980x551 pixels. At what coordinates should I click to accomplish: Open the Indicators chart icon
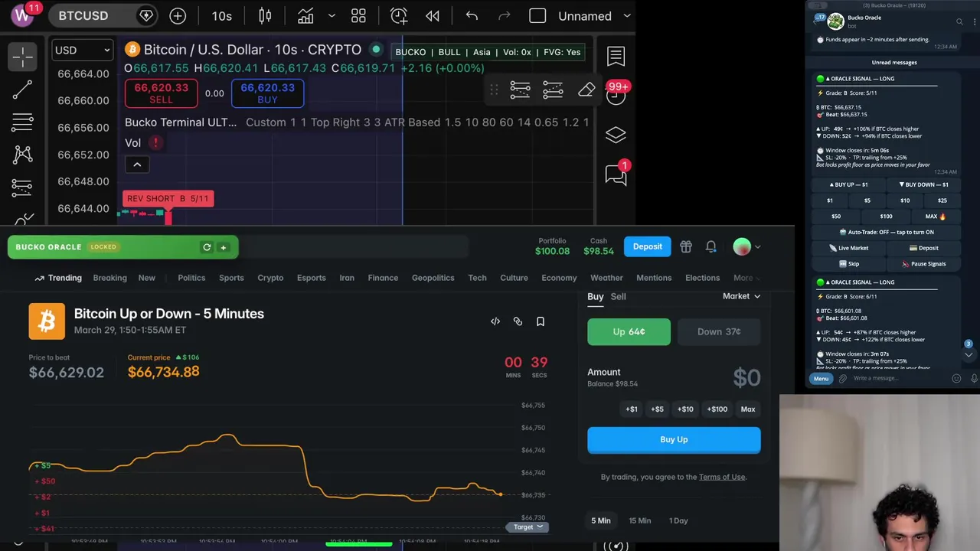305,16
